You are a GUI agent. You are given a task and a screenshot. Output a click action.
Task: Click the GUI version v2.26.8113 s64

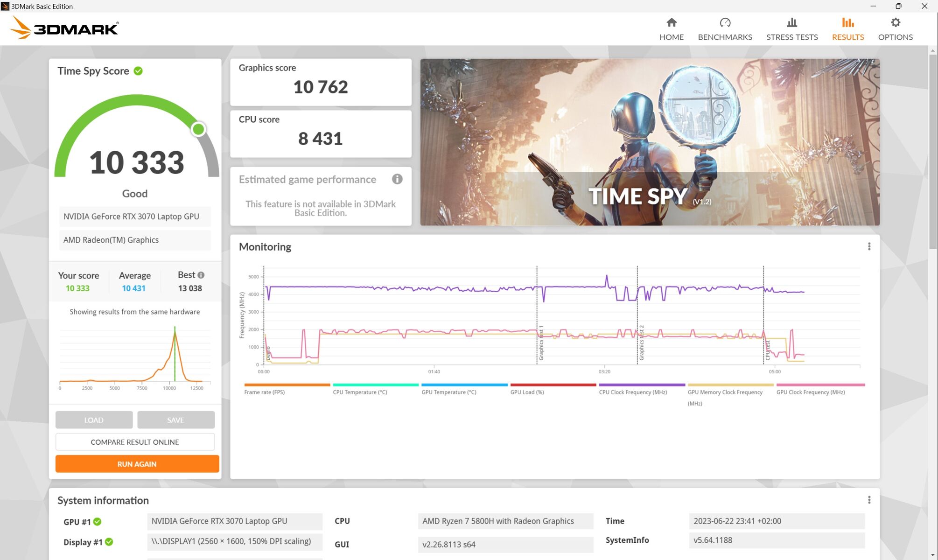point(505,545)
